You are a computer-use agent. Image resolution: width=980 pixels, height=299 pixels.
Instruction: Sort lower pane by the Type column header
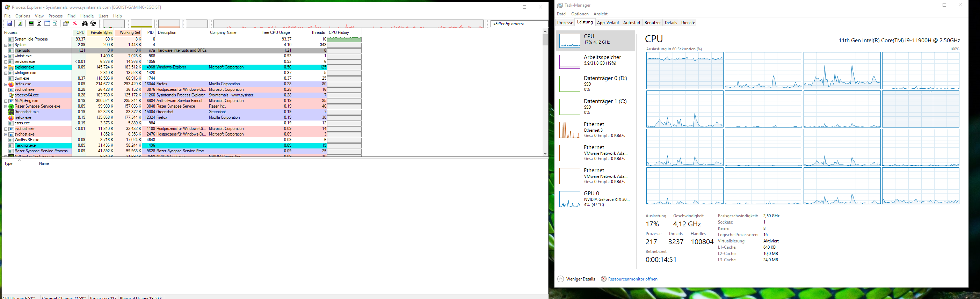pos(19,163)
